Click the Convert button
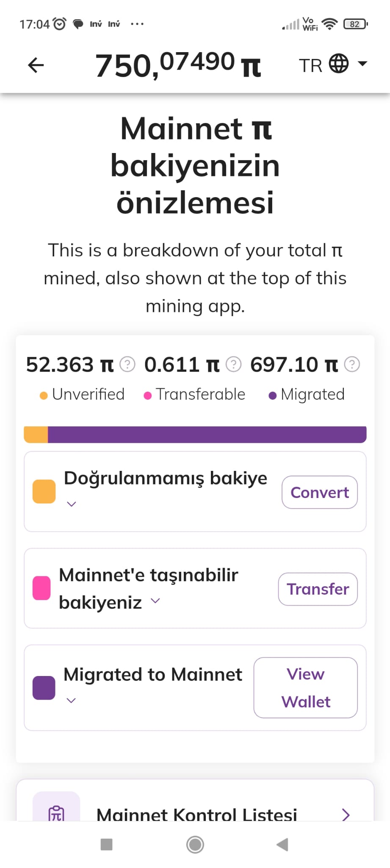 tap(320, 492)
